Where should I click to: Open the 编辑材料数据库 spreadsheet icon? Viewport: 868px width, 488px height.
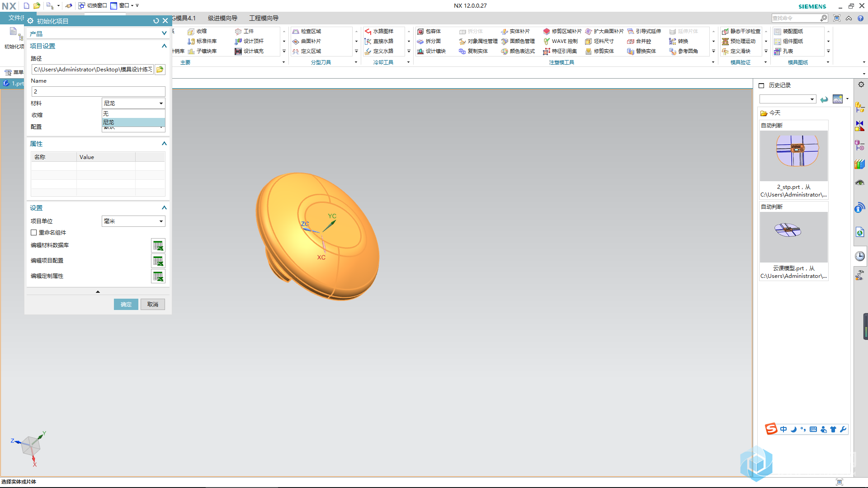coord(158,245)
